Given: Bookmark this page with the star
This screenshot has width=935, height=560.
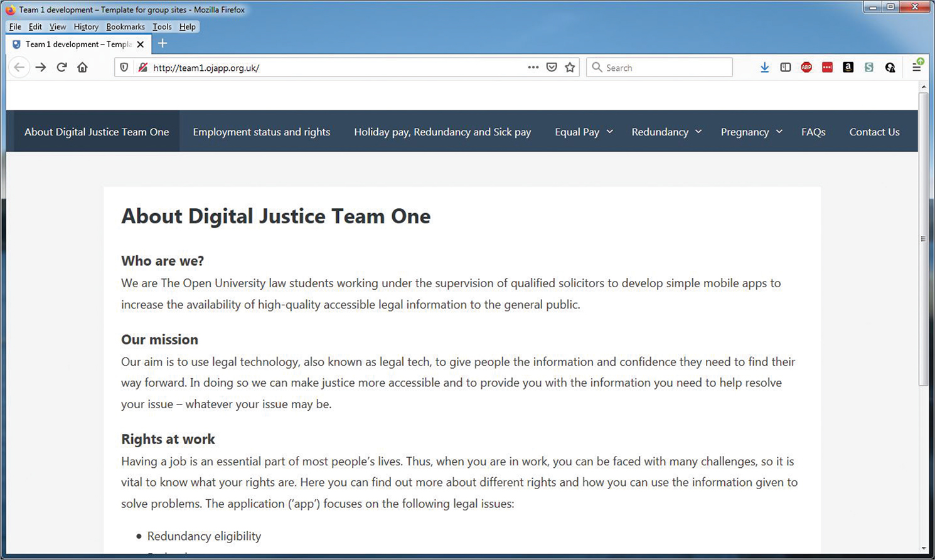Looking at the screenshot, I should 570,67.
